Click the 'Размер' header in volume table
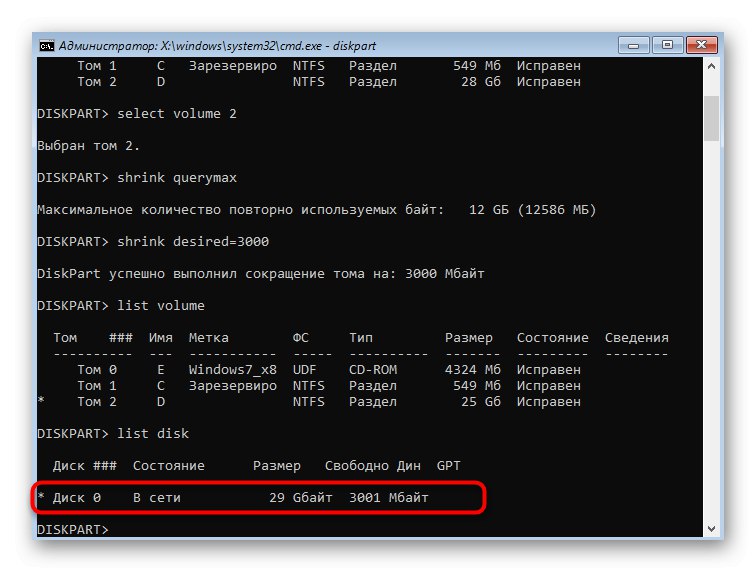756x572 pixels. [469, 338]
